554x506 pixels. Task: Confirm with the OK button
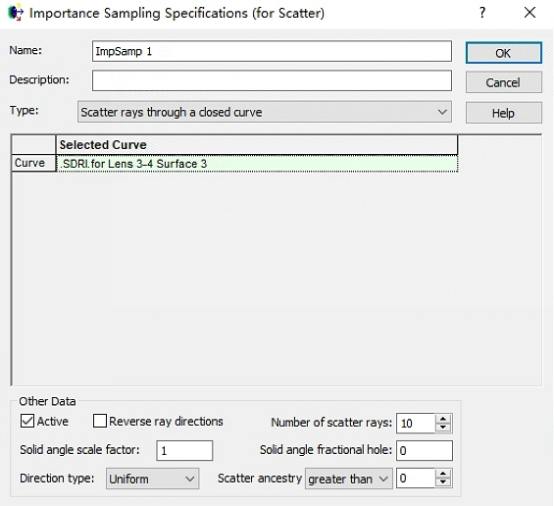click(503, 53)
